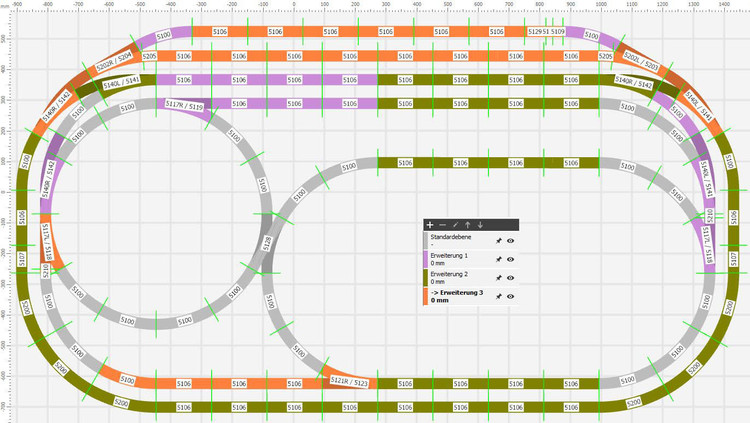
Task: Move layer down with down arrow
Action: pos(480,225)
